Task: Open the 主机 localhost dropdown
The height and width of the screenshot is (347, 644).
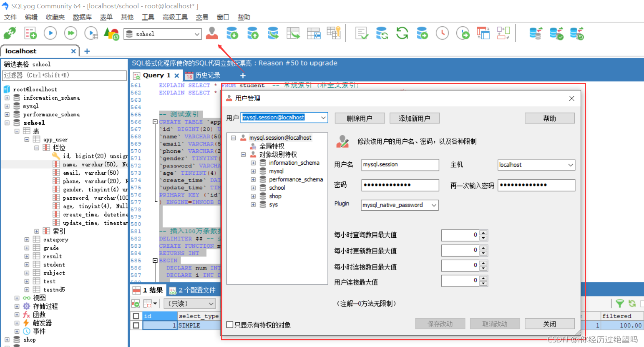Action: click(570, 165)
